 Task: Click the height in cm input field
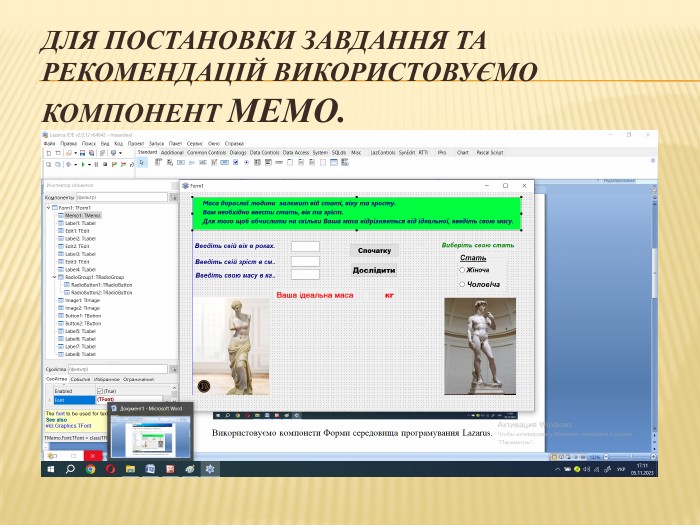point(305,262)
